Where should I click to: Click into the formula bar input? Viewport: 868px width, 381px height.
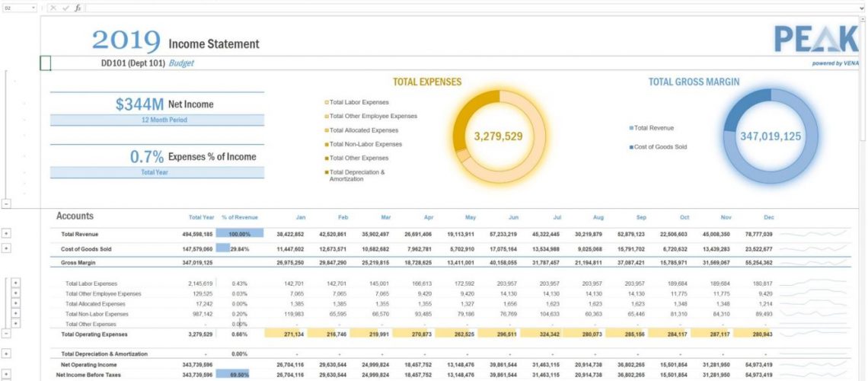click(x=471, y=8)
